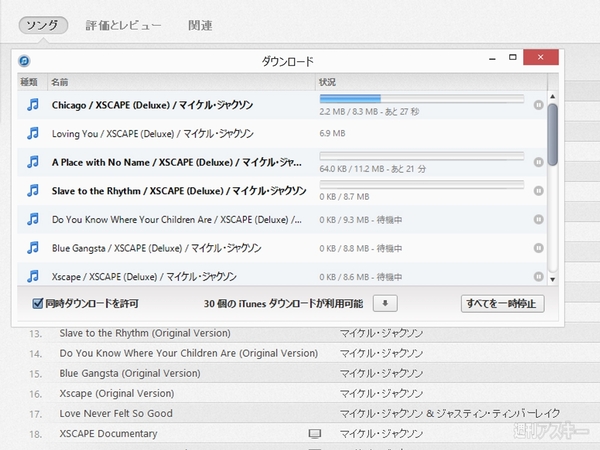Open the 評価とレビュー tab
Image resolution: width=600 pixels, height=450 pixels.
(123, 25)
